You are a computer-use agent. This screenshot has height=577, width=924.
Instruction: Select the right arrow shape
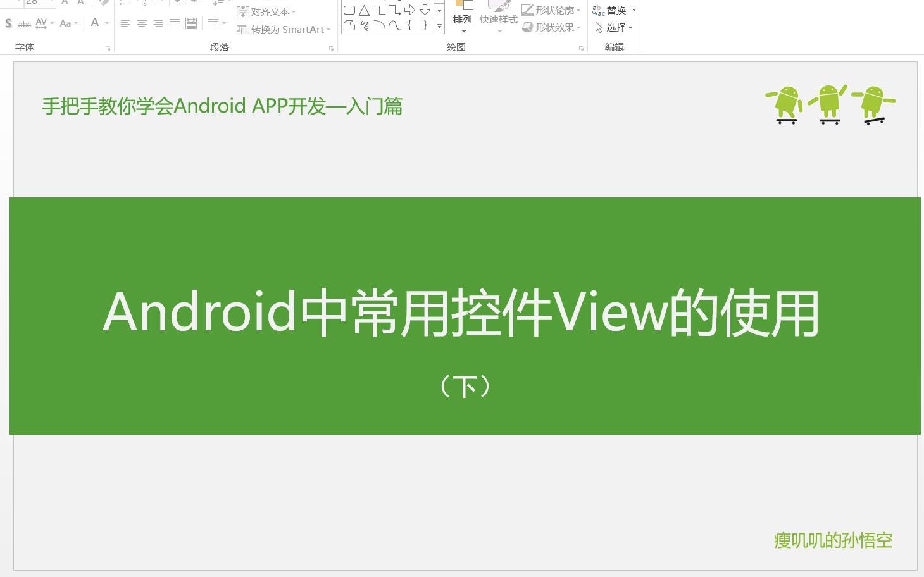click(409, 10)
